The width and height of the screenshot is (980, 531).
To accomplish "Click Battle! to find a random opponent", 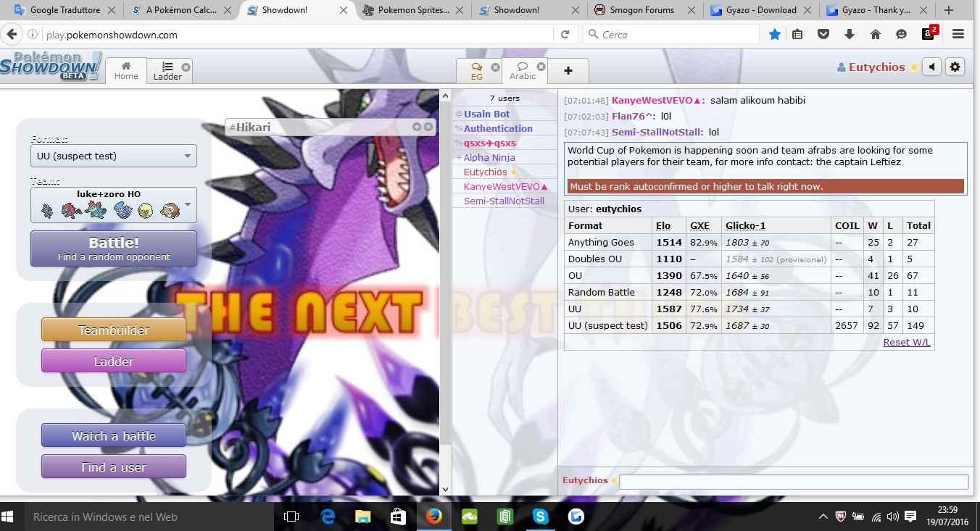I will (x=114, y=248).
